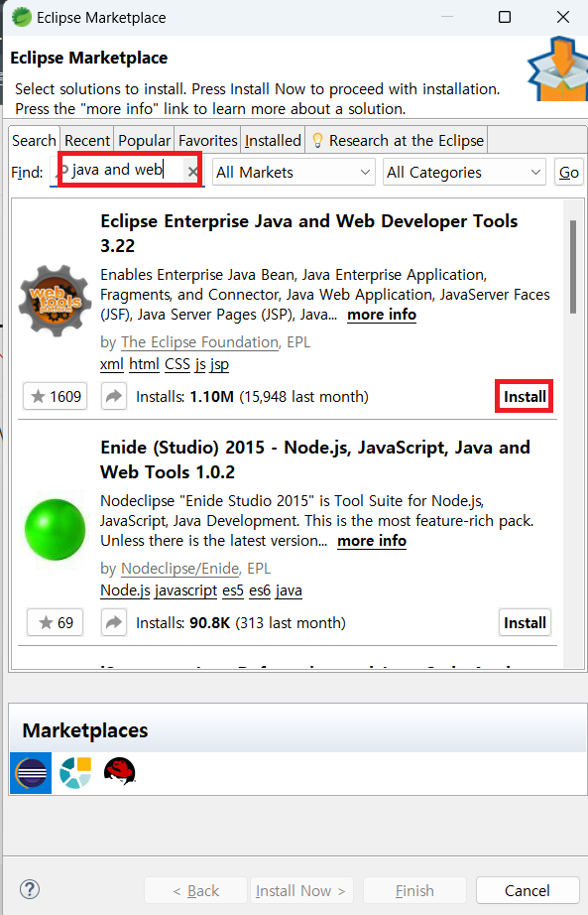Switch to the Favorites tab
Viewport: 588px width, 915px height.
click(207, 141)
